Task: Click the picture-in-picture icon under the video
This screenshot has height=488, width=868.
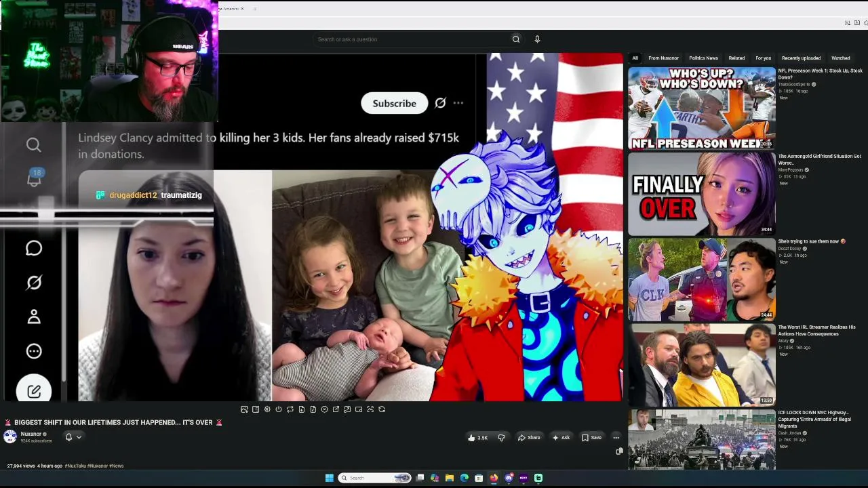Action: point(359,409)
